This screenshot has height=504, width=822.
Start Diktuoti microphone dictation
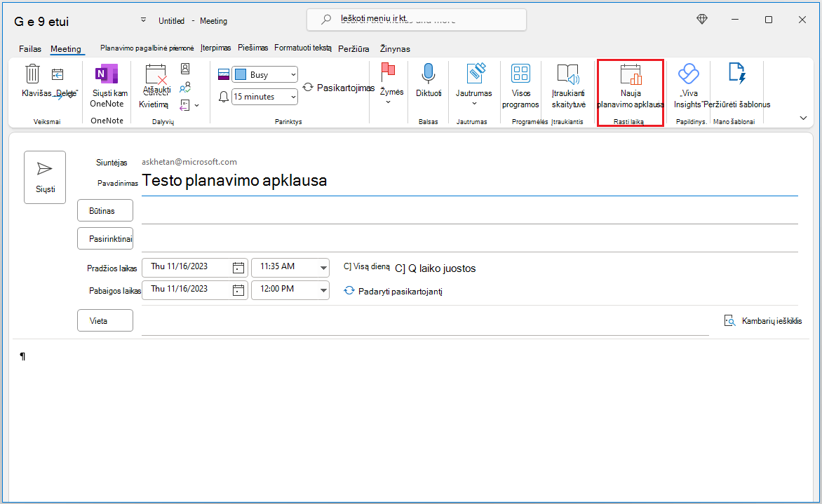click(x=429, y=80)
